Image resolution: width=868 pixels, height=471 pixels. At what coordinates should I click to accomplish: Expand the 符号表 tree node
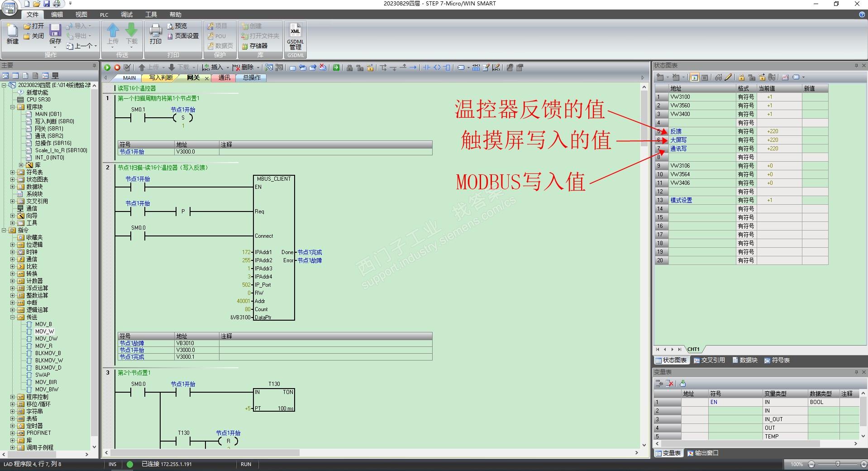[13, 172]
